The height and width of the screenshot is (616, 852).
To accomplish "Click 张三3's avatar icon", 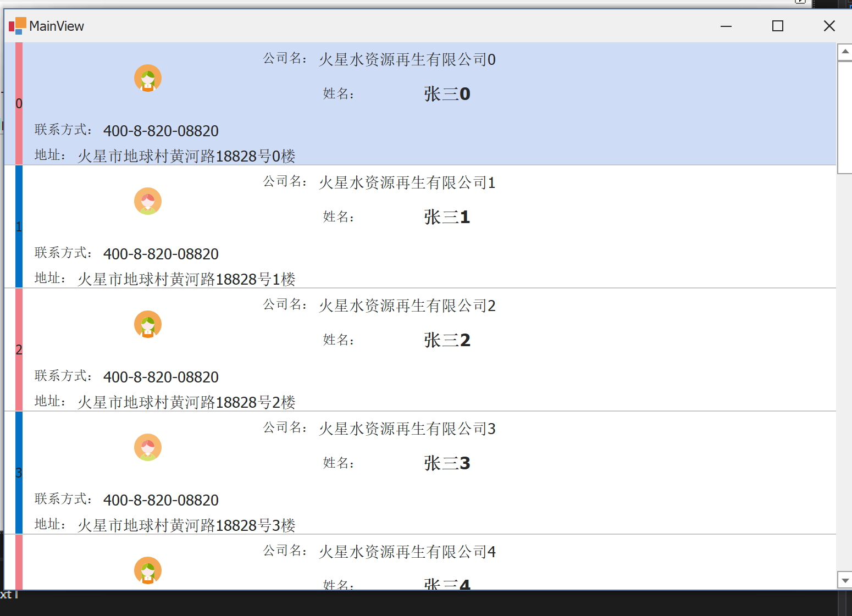I will pyautogui.click(x=147, y=447).
